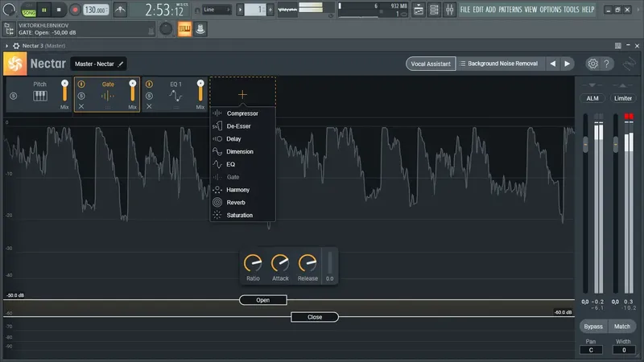644x362 pixels.
Task: Choose Compressor from module list
Action: tap(242, 113)
